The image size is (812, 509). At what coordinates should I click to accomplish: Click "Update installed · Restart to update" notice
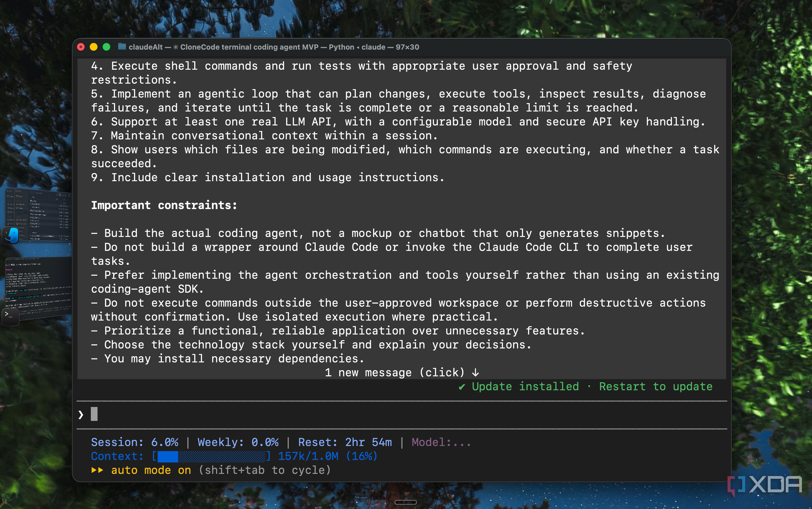(585, 386)
